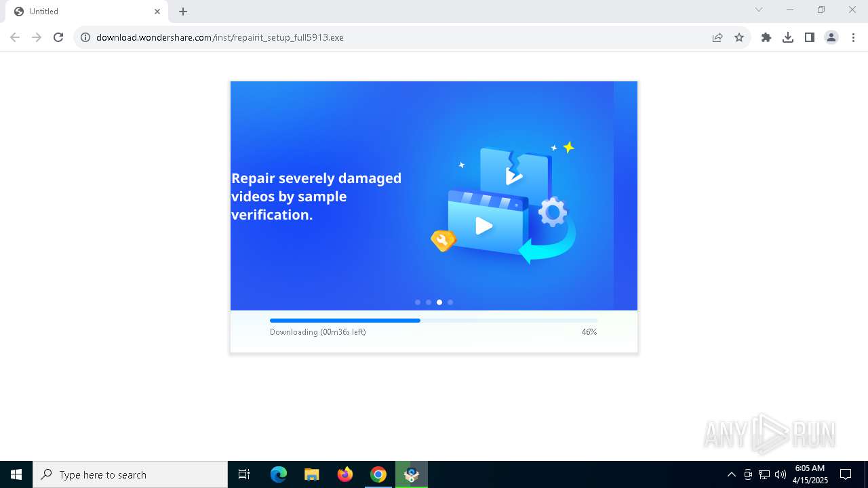The width and height of the screenshot is (868, 488).
Task: Close the Untitled tab
Action: point(157,12)
